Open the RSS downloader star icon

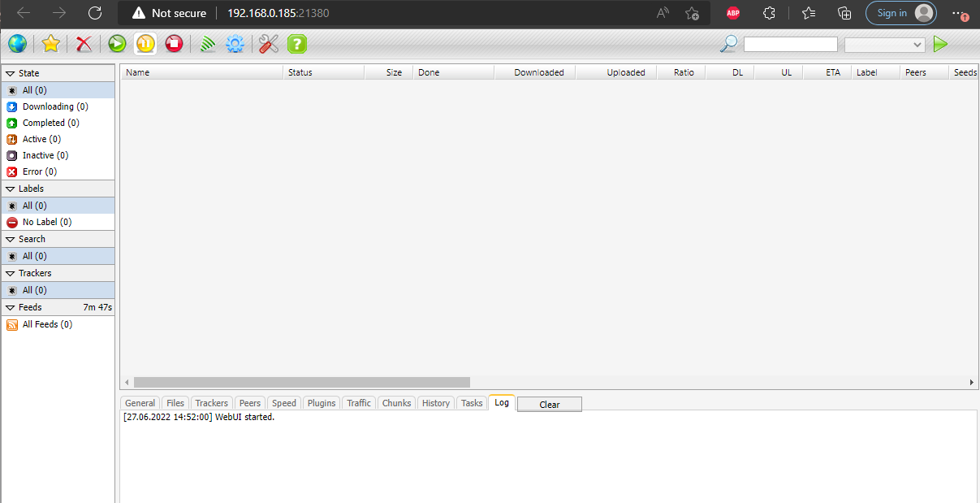[x=50, y=44]
